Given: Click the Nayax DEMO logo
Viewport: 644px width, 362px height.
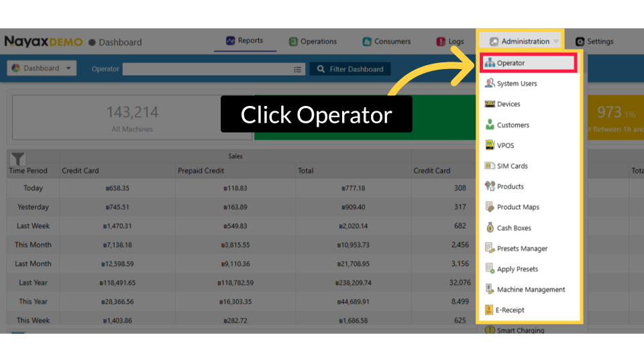Looking at the screenshot, I should click(x=44, y=42).
